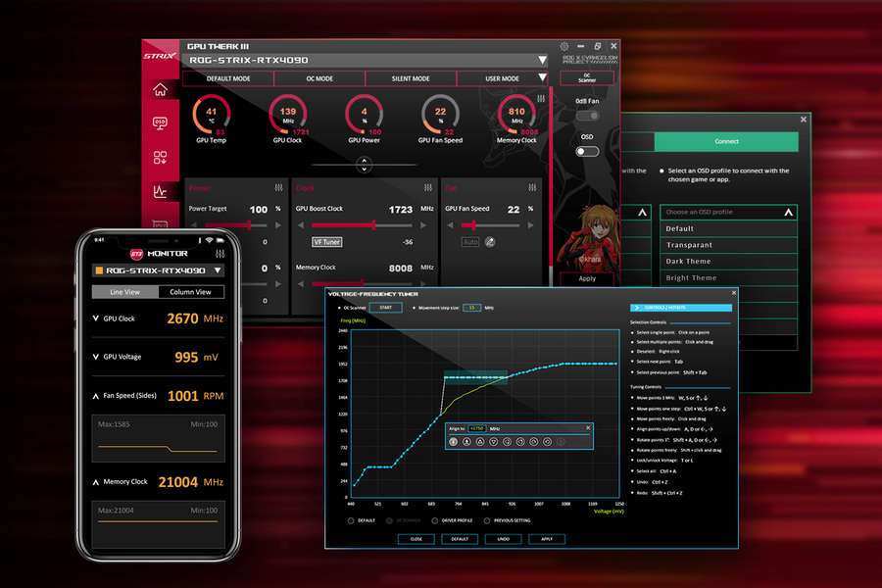The image size is (882, 588).
Task: Collapse the Choose an OSD profile dropdown
Action: (x=788, y=212)
